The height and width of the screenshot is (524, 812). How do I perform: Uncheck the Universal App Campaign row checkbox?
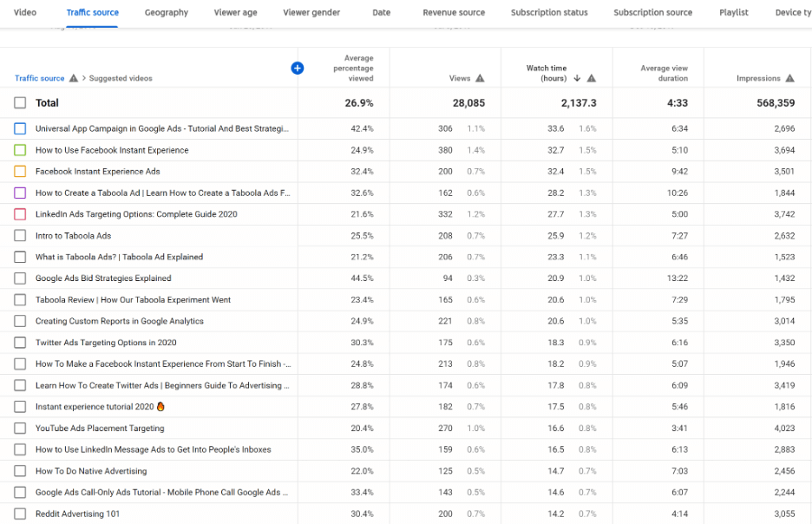tap(20, 128)
